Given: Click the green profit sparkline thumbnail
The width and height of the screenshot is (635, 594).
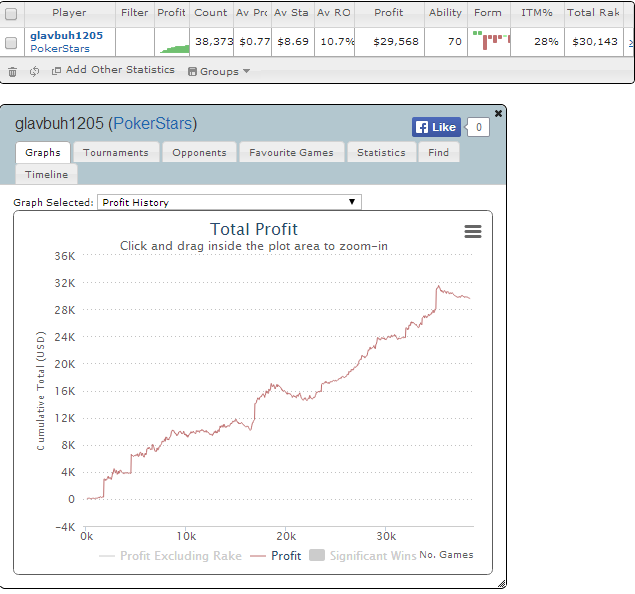Looking at the screenshot, I should [x=175, y=49].
